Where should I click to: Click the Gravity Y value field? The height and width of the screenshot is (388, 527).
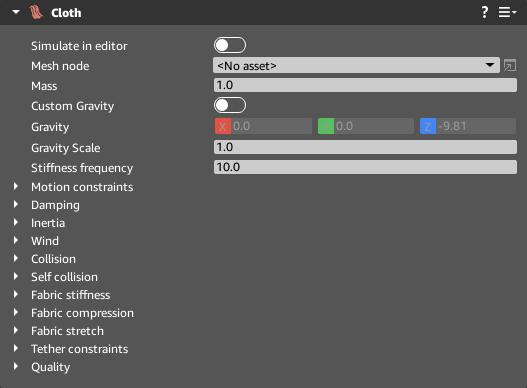(374, 126)
